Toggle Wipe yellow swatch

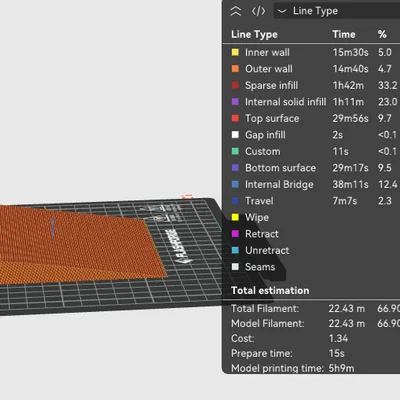tap(235, 217)
